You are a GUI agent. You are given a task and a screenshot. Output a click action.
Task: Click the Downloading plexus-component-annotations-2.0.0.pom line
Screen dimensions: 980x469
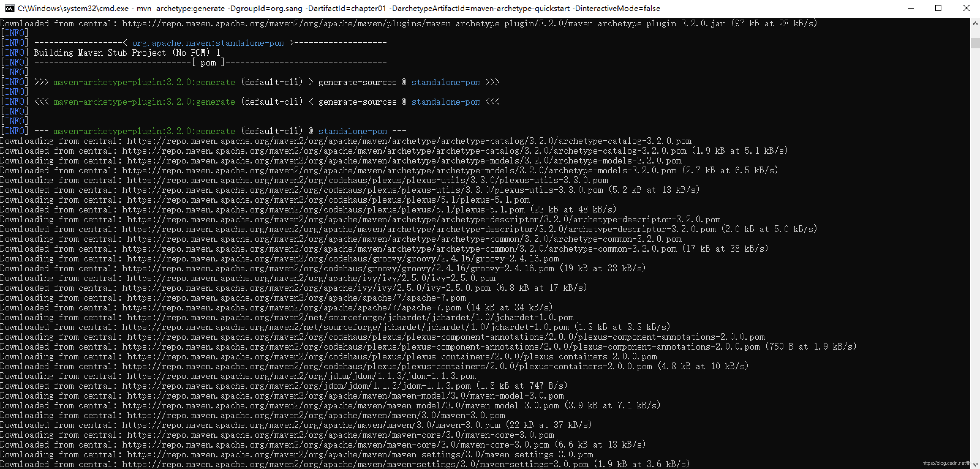click(382, 337)
